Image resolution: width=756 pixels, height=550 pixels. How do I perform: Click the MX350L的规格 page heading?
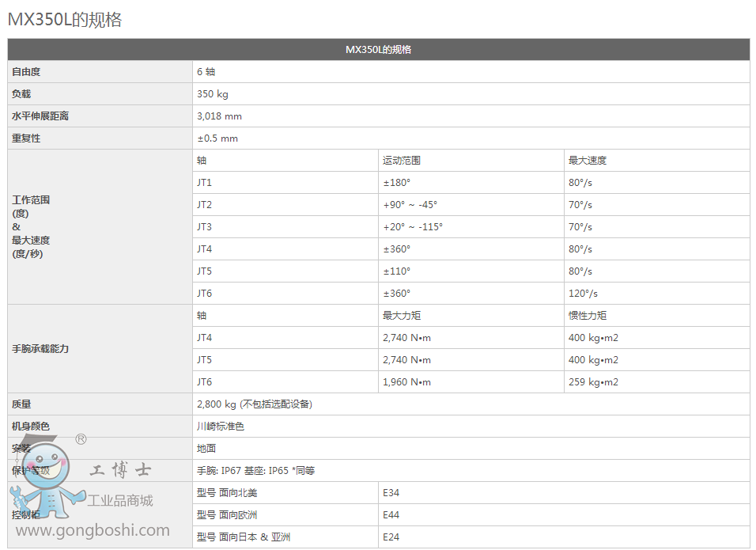(x=65, y=20)
